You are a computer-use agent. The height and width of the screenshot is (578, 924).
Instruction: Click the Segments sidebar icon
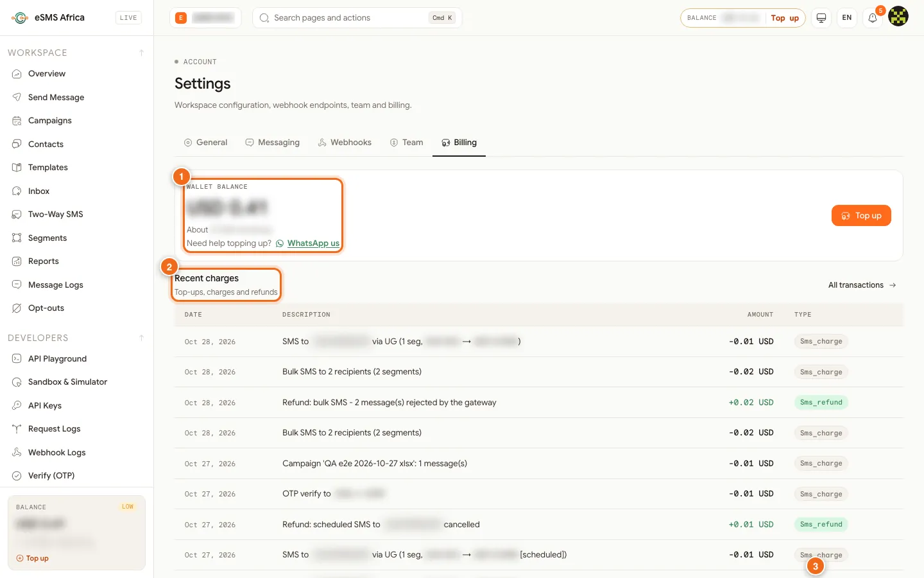[17, 238]
